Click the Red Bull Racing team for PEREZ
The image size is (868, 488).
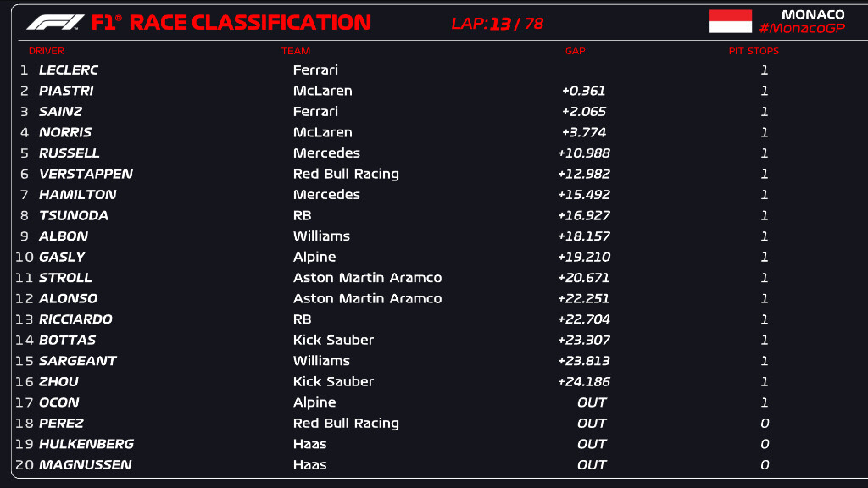pyautogui.click(x=346, y=424)
